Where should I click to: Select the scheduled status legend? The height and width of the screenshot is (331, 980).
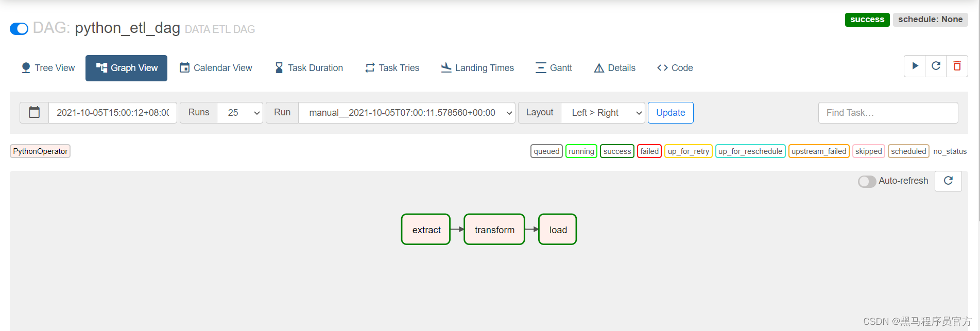tap(908, 151)
